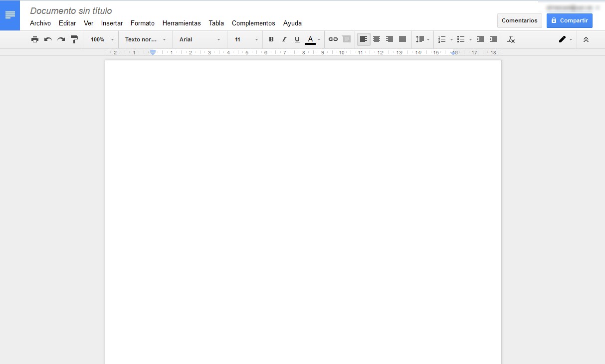Toggle underline formatting
The width and height of the screenshot is (605, 364).
[x=297, y=39]
